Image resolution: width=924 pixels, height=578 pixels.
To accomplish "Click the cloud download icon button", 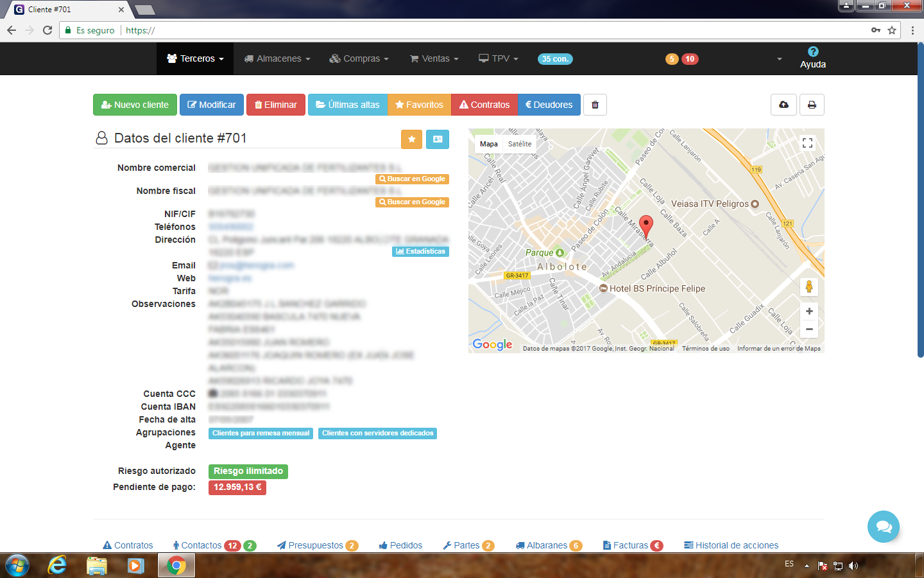I will click(x=783, y=105).
